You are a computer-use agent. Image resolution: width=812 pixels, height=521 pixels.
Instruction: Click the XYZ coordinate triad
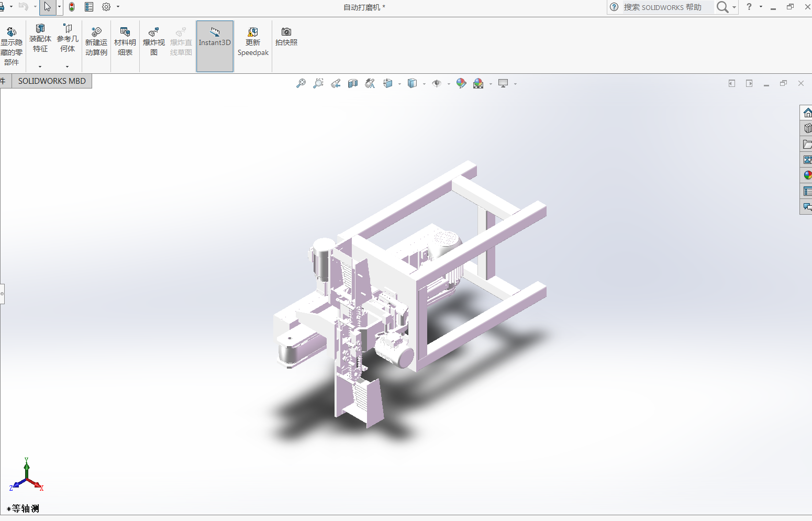click(x=26, y=475)
